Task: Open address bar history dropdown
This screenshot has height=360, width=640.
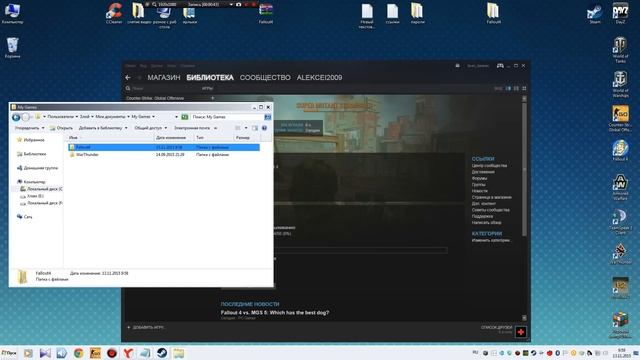Action: (x=176, y=117)
